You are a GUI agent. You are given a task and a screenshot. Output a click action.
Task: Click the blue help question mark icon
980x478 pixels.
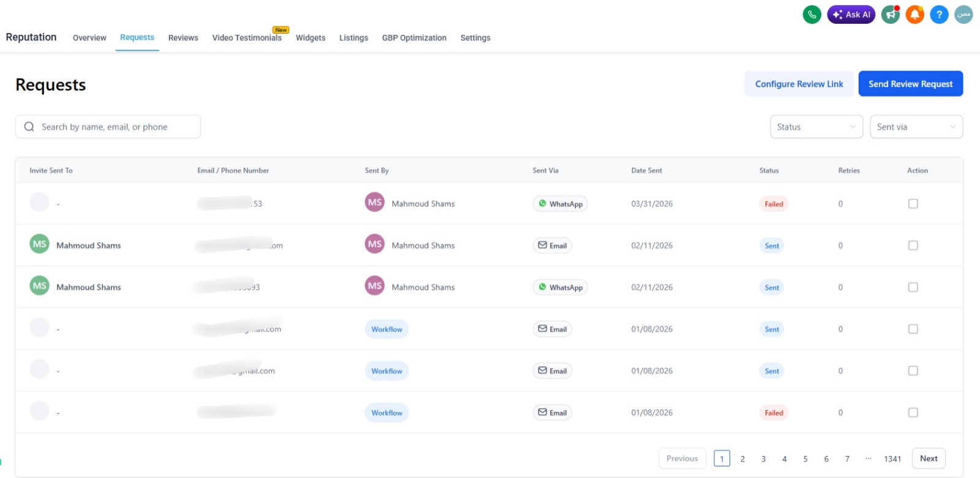(x=939, y=15)
